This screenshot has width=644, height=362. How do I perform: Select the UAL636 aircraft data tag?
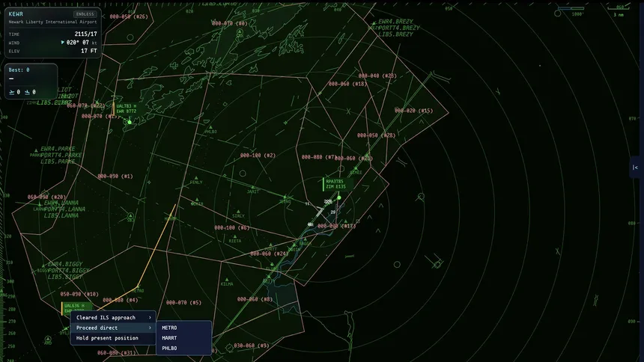coord(76,307)
